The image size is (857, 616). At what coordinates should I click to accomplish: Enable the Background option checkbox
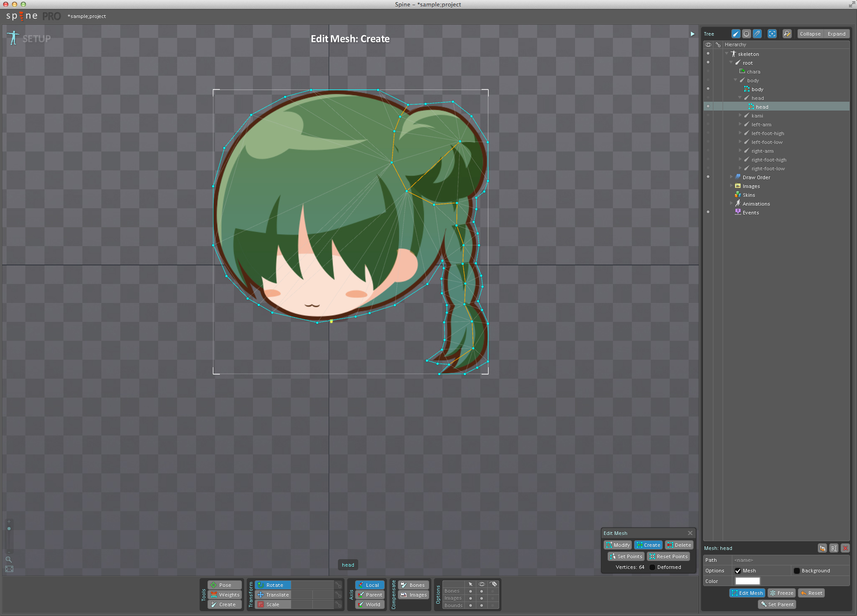[x=797, y=571]
